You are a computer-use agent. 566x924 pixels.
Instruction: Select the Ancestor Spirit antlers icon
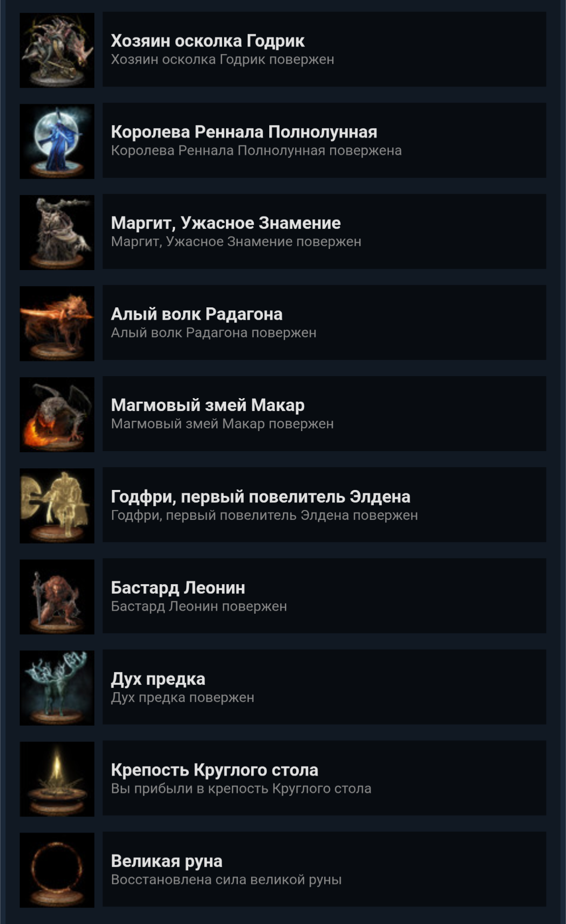57,688
